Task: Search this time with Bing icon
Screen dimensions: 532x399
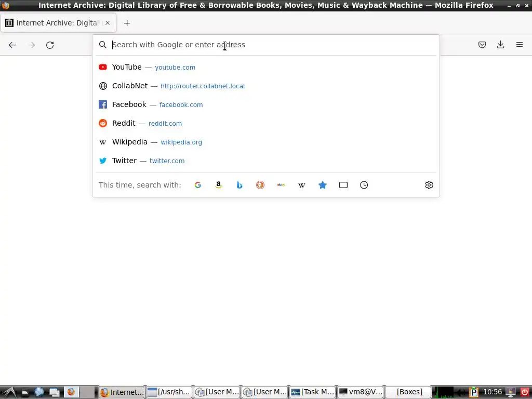Action: pos(240,185)
